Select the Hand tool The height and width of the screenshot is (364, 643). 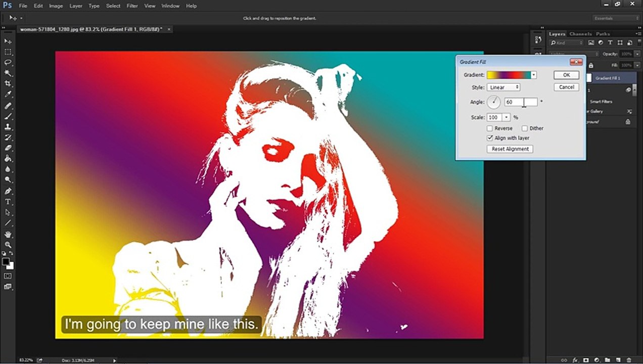tap(8, 234)
